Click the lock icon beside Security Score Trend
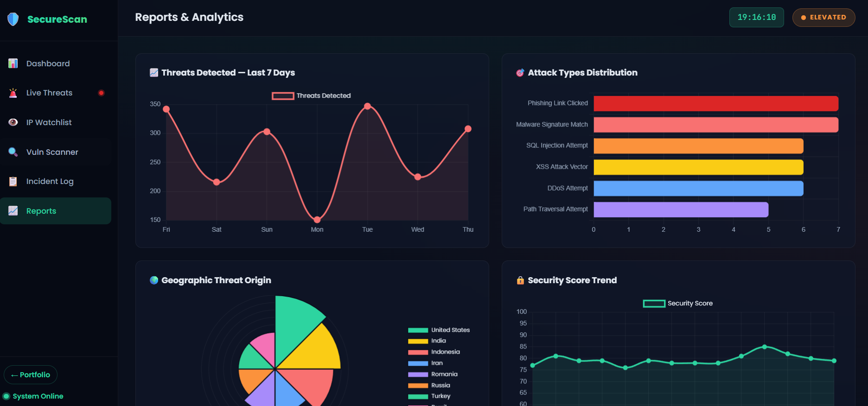 (x=520, y=280)
